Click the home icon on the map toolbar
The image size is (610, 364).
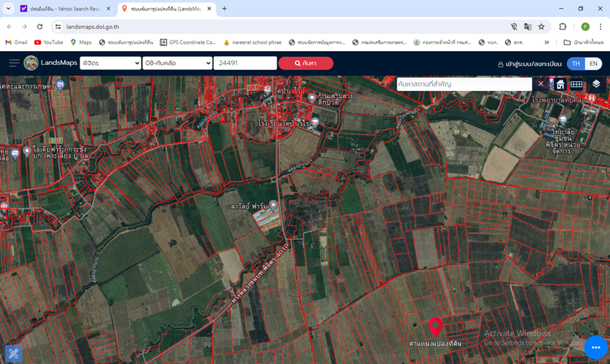(560, 84)
